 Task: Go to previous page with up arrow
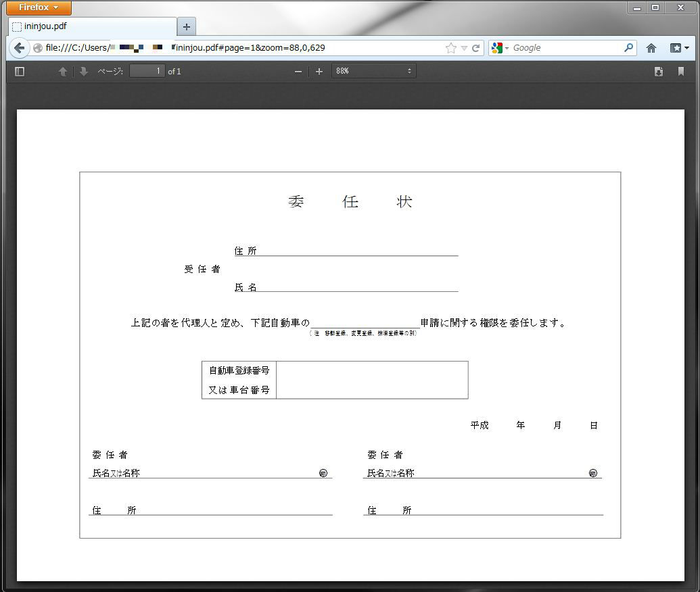point(63,72)
